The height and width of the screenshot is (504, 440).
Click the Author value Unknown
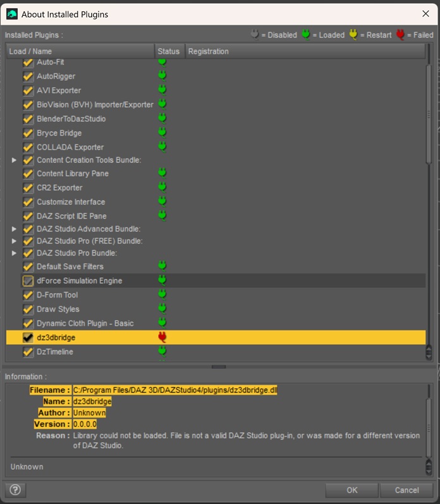tap(89, 412)
